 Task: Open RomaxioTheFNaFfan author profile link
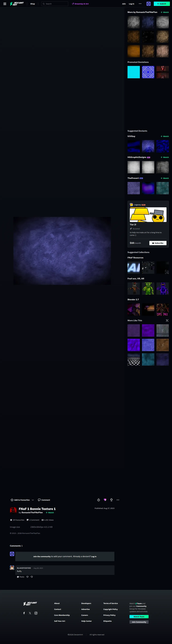point(32,513)
